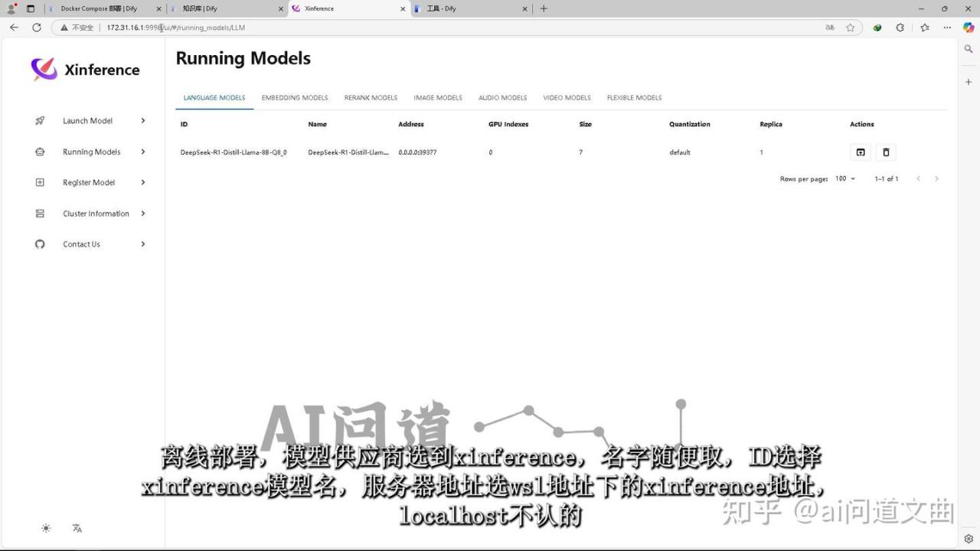Switch to the Rerank Models tab
Image resolution: width=980 pixels, height=551 pixels.
point(371,98)
